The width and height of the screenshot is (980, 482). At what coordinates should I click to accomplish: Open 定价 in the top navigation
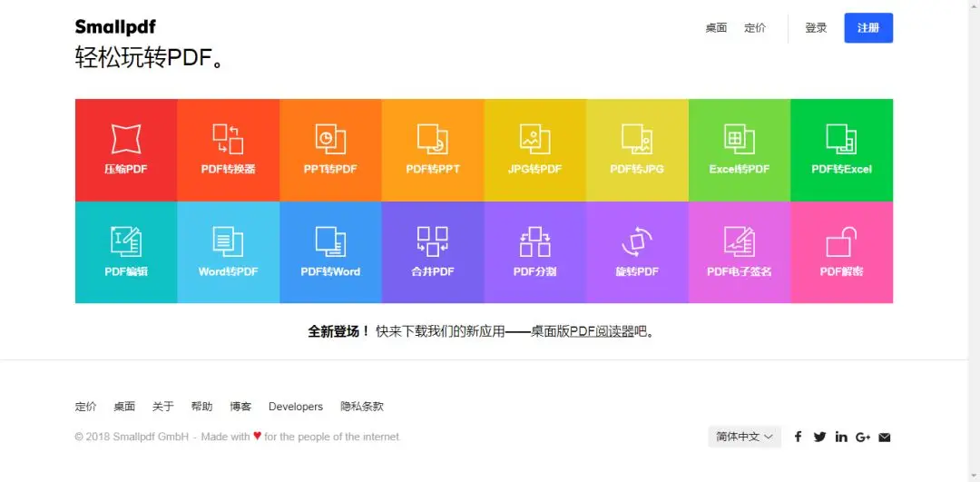pos(755,28)
